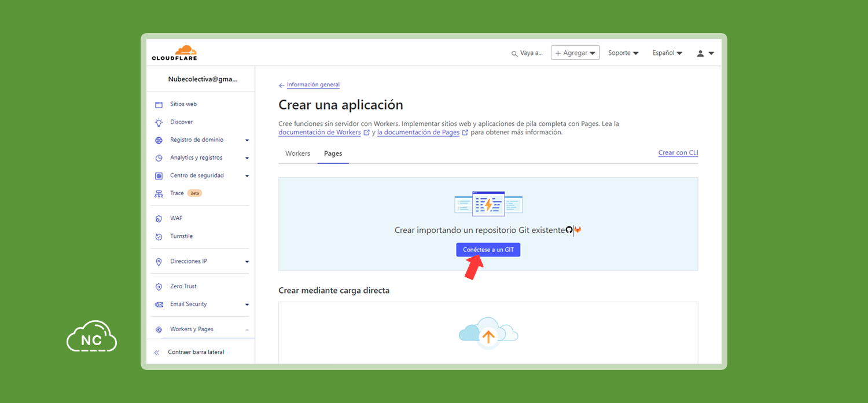Expand Registro de dominio submenu arrow
The width and height of the screenshot is (868, 403).
(247, 140)
